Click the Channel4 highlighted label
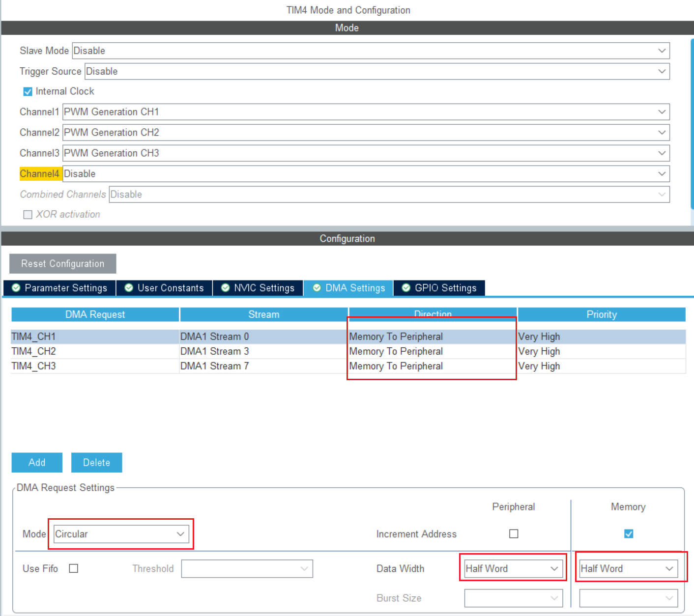This screenshot has height=616, width=694. coord(40,173)
